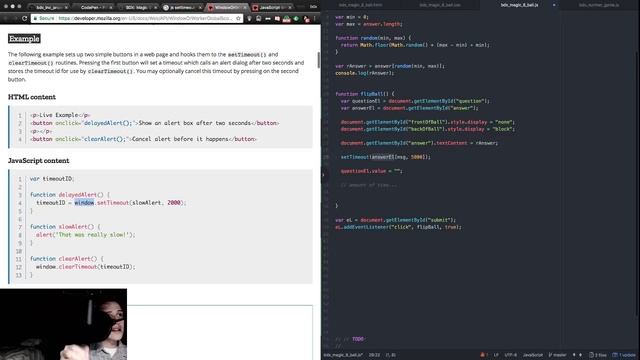The height and width of the screenshot is (360, 640).
Task: Reload the MDN page in the browser
Action: click(24, 18)
